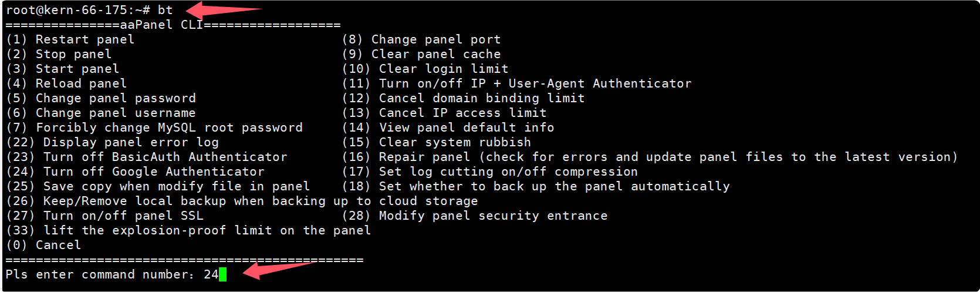Select "(23) Turn off BasicAuth Authenticator" line
The image size is (980, 292).
(x=147, y=157)
